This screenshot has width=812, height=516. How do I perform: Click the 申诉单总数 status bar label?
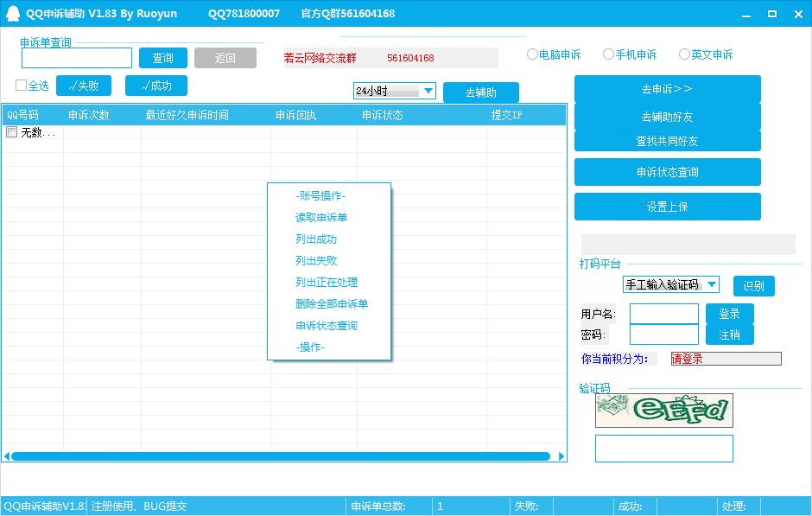pos(378,506)
